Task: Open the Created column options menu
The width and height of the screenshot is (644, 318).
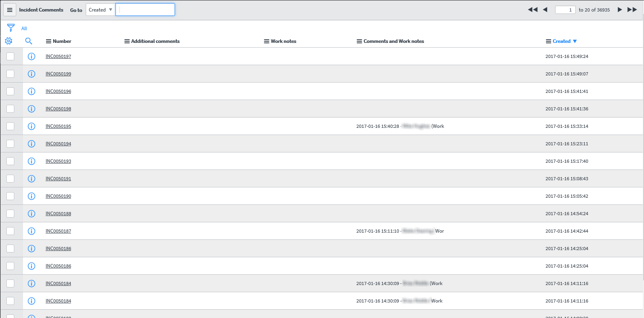Action: pyautogui.click(x=548, y=41)
